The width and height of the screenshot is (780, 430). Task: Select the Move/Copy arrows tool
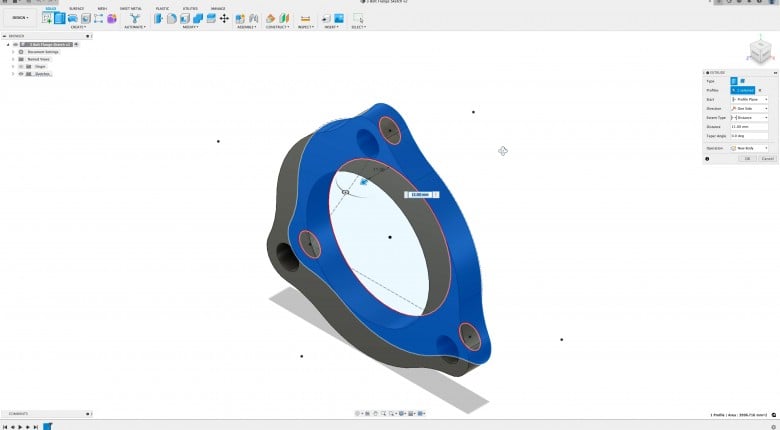[x=224, y=18]
